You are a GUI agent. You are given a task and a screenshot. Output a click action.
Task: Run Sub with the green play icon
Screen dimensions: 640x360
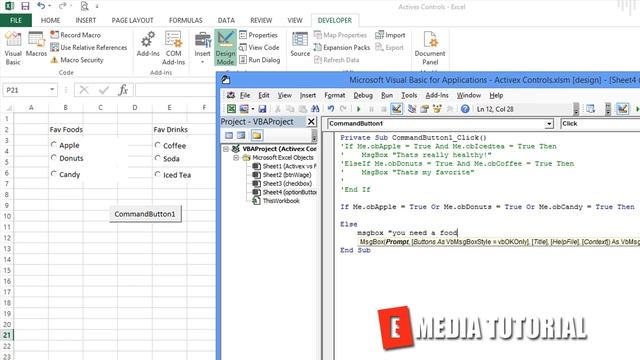pos(358,109)
